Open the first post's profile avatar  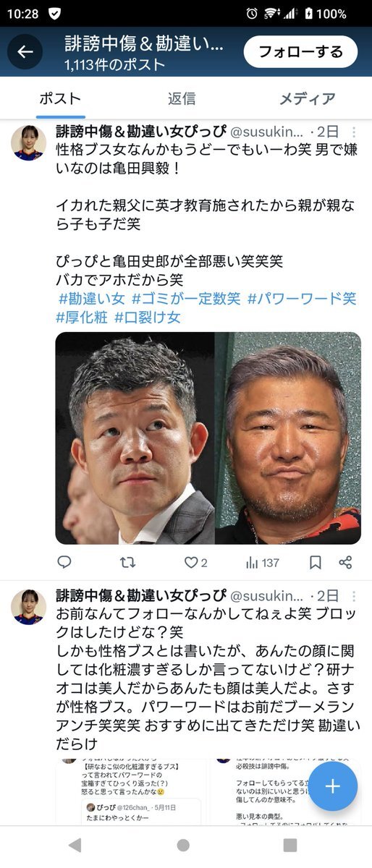pos(29,142)
